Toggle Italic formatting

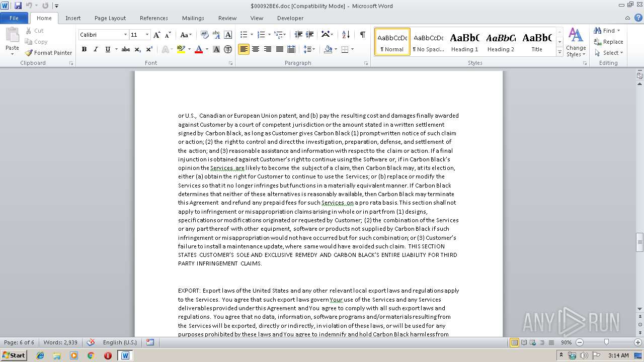click(96, 49)
